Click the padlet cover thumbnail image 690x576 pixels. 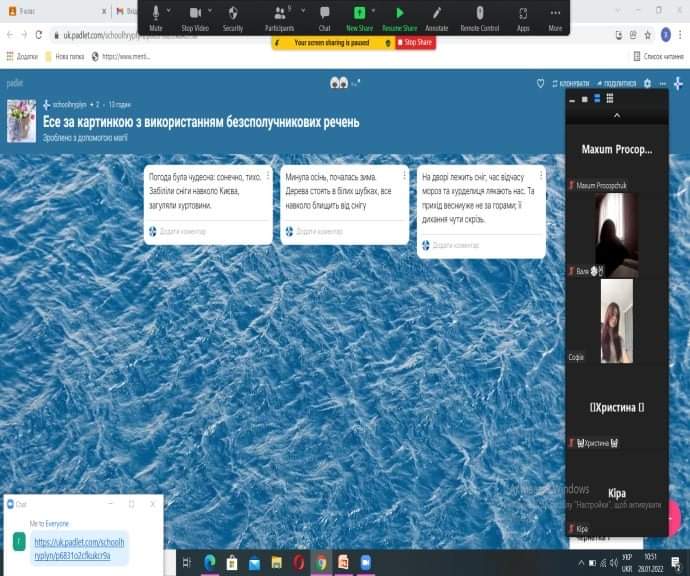click(22, 121)
